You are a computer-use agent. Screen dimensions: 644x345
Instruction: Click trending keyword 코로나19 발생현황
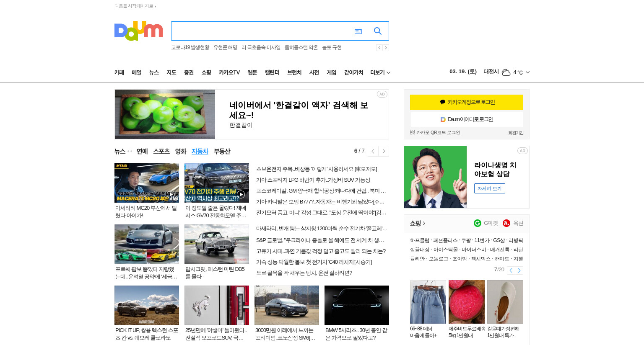[190, 48]
